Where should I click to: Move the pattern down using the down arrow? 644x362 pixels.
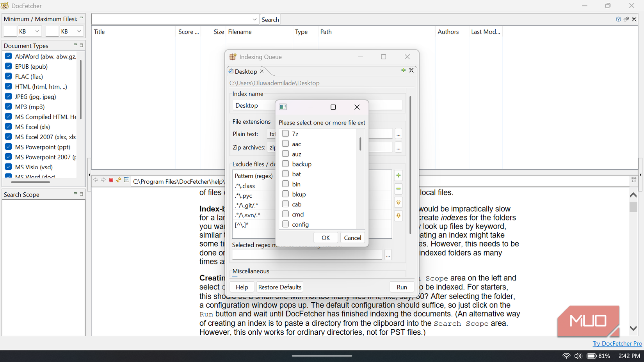398,215
